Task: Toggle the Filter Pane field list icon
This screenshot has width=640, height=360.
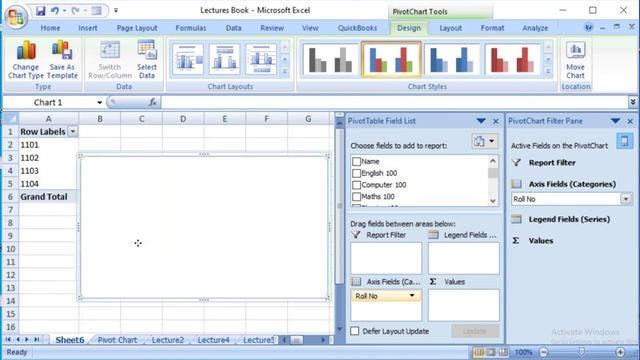Action: click(624, 141)
